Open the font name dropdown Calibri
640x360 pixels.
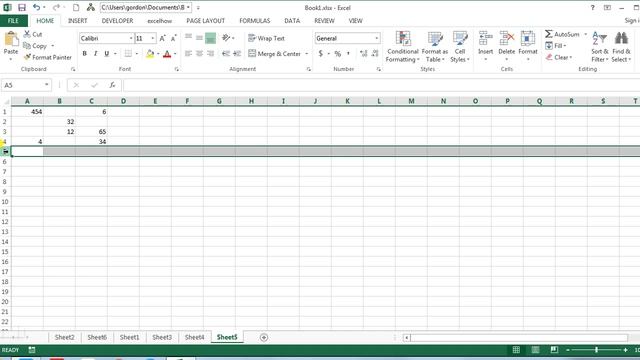tap(131, 38)
